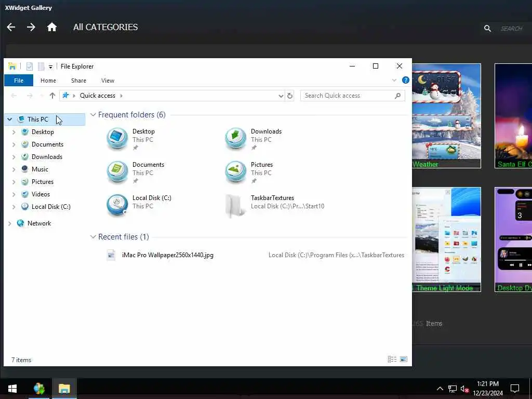Expand the arrow after Quick access in address bar
This screenshot has height=399, width=532.
click(121, 96)
